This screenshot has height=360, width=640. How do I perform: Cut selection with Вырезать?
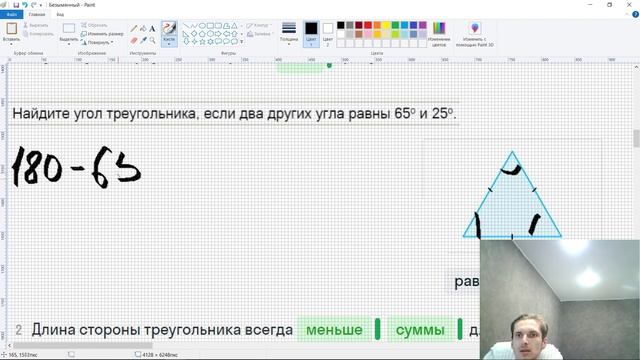36,25
